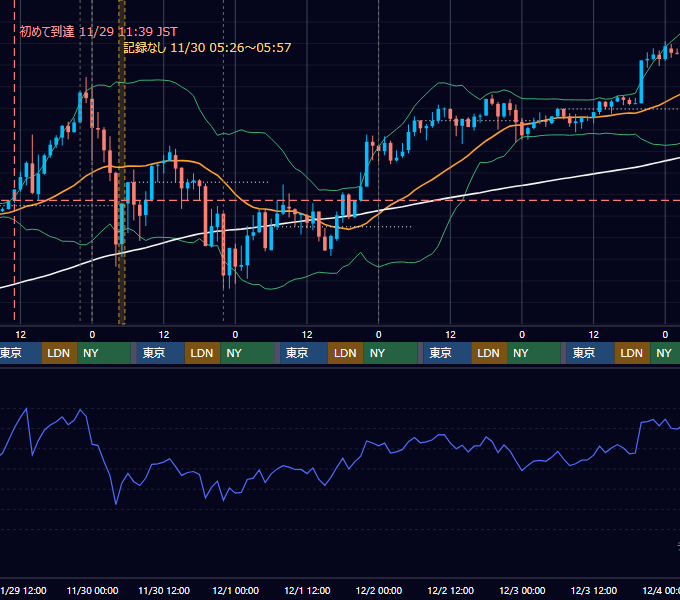Click the lowest red candle near 11/30 22:00

(223, 245)
